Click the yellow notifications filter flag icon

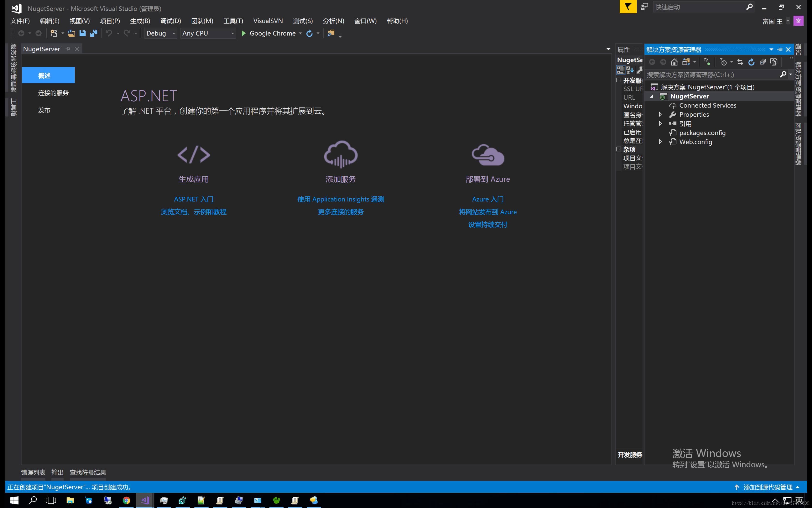(x=628, y=7)
